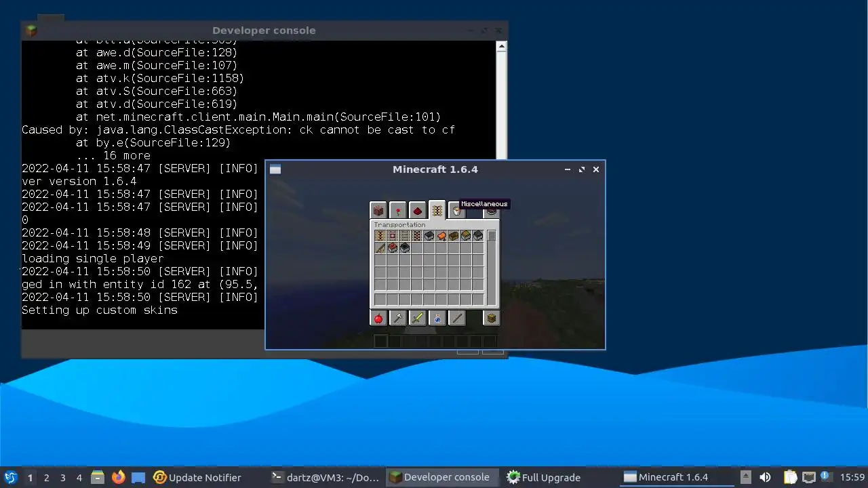Click the 'Transportation' inventory heading
Screen dimensions: 868x488
click(399, 225)
